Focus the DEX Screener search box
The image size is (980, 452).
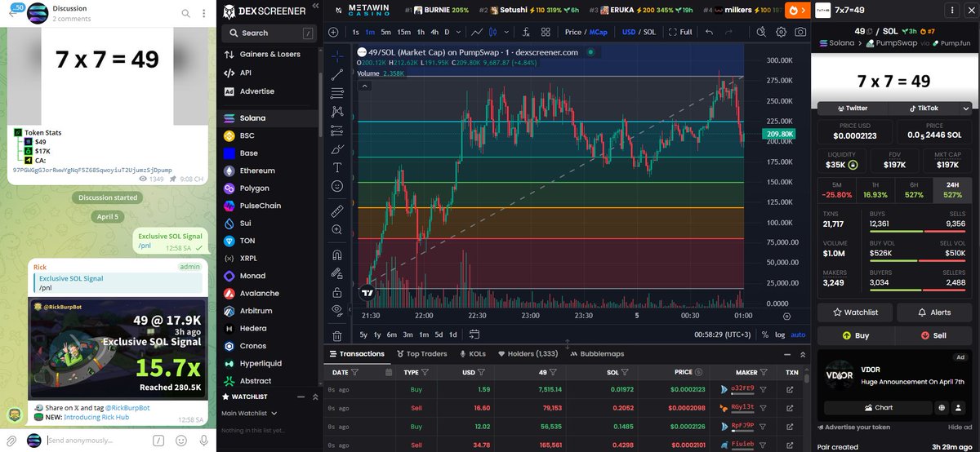pyautogui.click(x=269, y=33)
